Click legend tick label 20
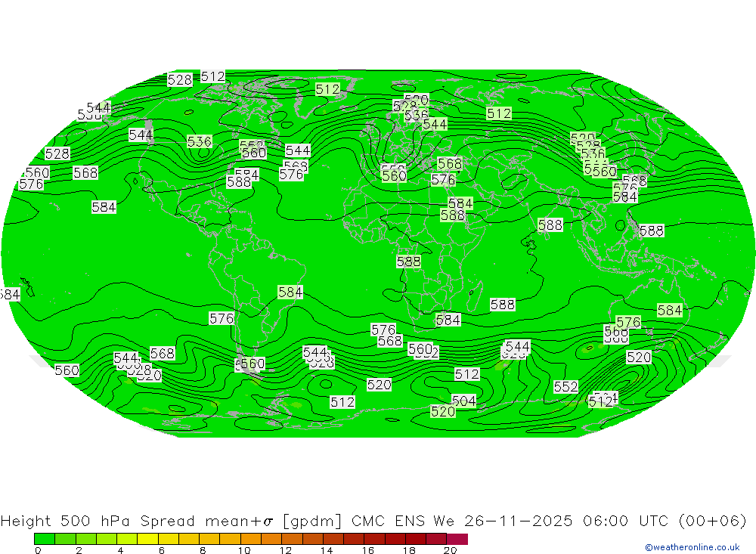Viewport: 756px width, 554px height. tap(451, 550)
